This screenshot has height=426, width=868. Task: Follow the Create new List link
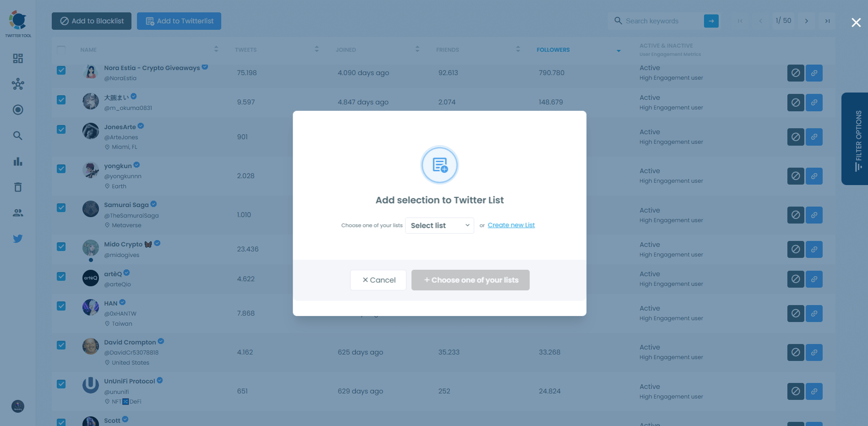point(511,225)
